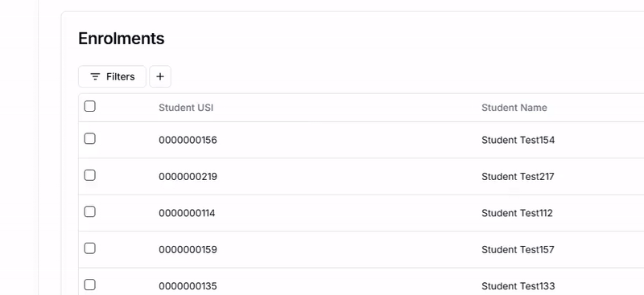
Task: Click the plus icon next to Filters
Action: pyautogui.click(x=160, y=76)
